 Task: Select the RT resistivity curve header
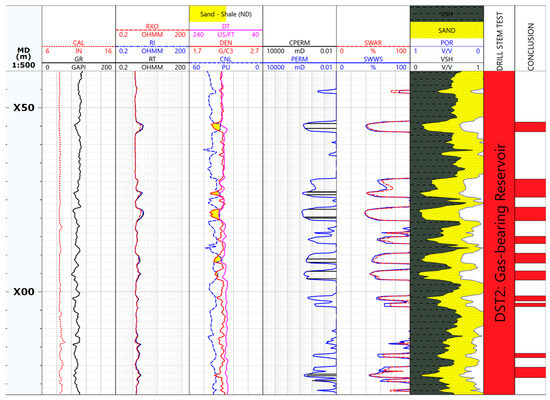[152, 59]
